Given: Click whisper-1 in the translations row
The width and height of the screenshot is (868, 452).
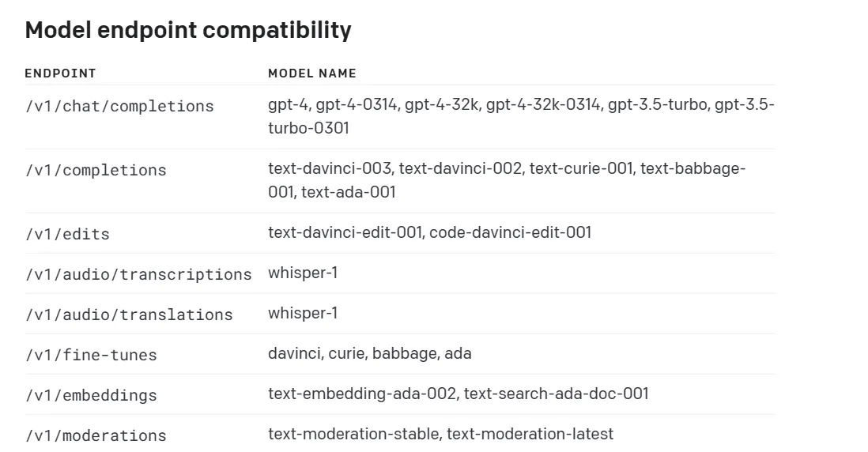Looking at the screenshot, I should click(x=303, y=313).
